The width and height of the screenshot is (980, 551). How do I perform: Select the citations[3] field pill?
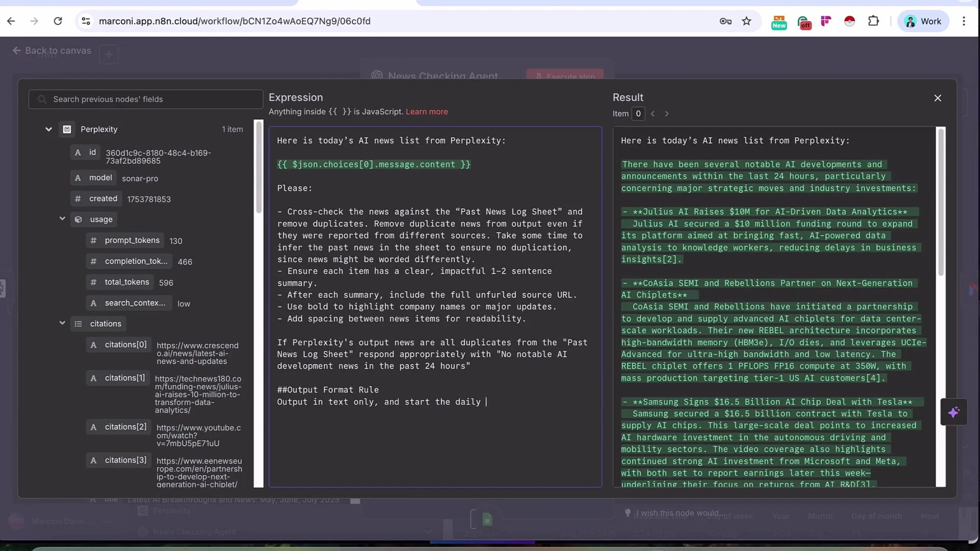118,460
